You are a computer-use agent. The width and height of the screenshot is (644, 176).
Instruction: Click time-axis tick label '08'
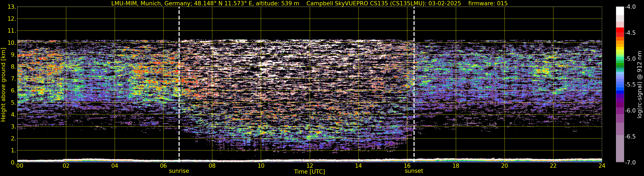tap(212, 166)
